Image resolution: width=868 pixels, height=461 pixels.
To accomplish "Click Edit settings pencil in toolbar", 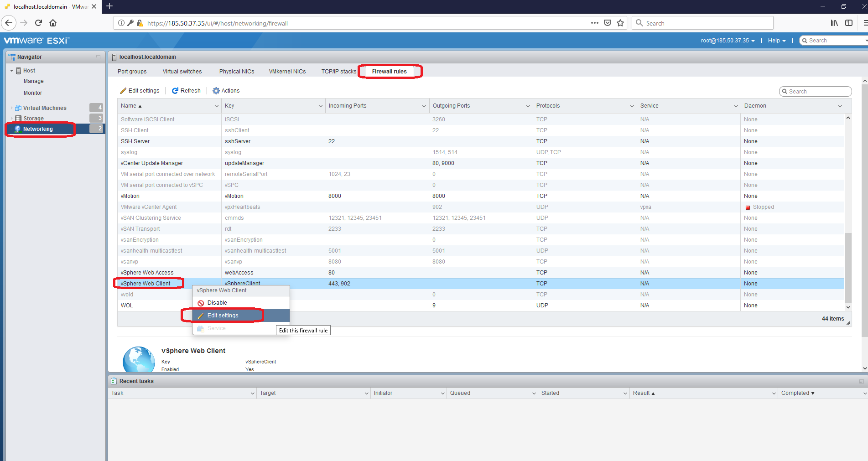I will (x=140, y=91).
